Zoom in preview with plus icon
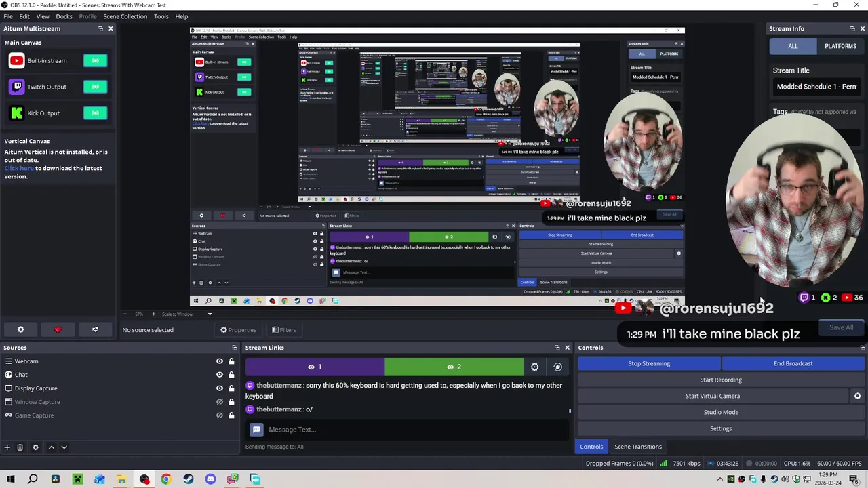 coord(153,314)
